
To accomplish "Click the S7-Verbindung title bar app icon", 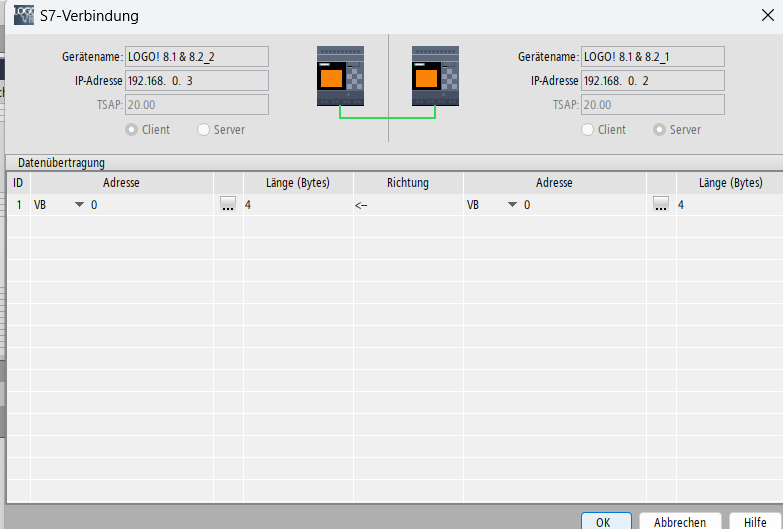I will coord(24,15).
